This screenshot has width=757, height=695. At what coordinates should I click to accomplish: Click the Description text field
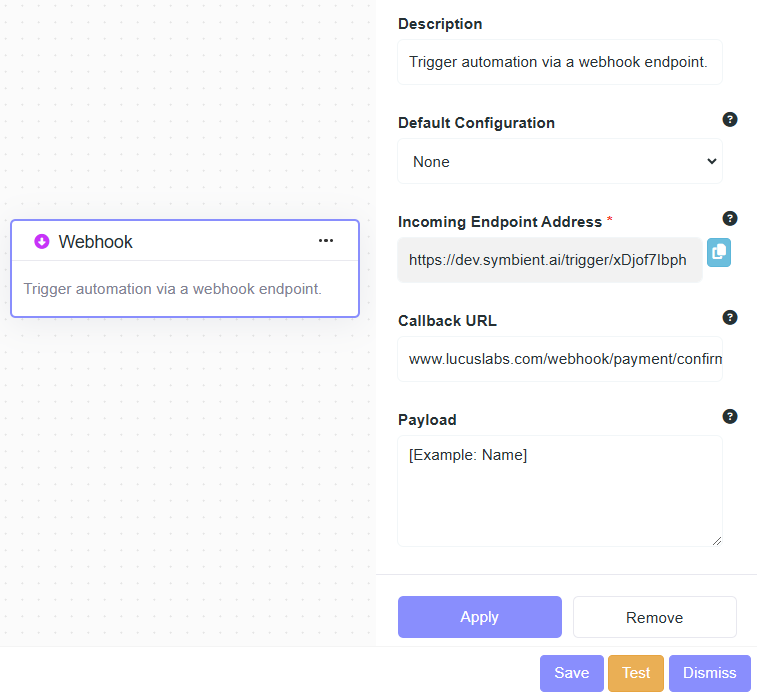coord(559,62)
